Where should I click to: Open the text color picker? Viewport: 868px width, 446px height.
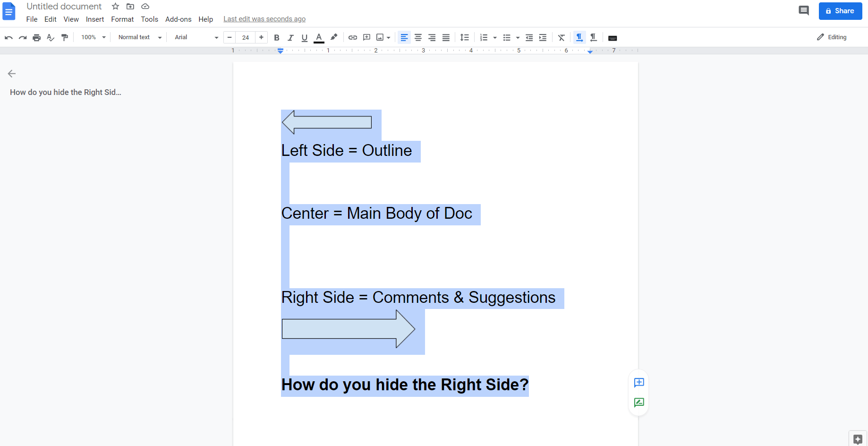click(x=319, y=37)
